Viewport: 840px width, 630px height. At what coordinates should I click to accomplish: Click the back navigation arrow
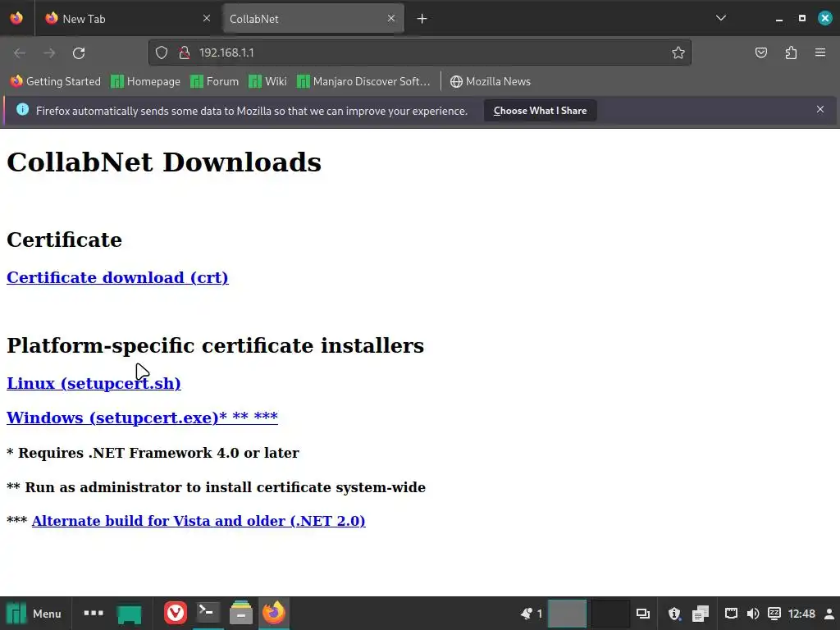(20, 52)
